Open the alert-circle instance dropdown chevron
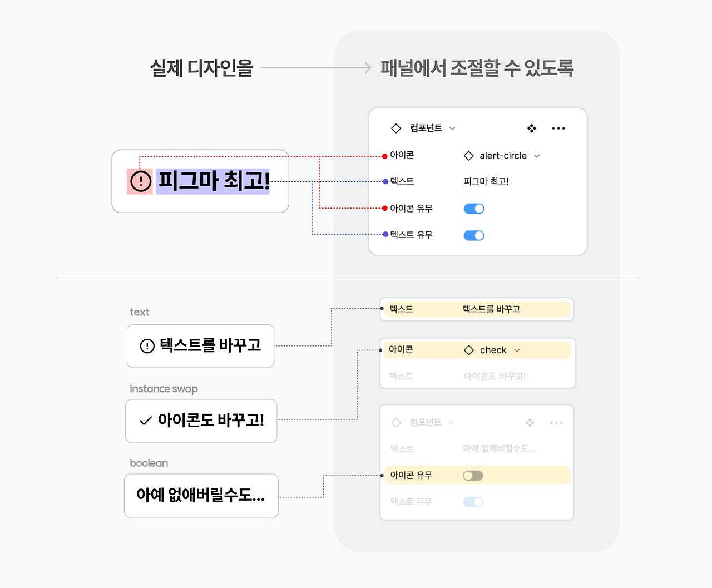Viewport: 712px width, 588px height. coord(537,156)
